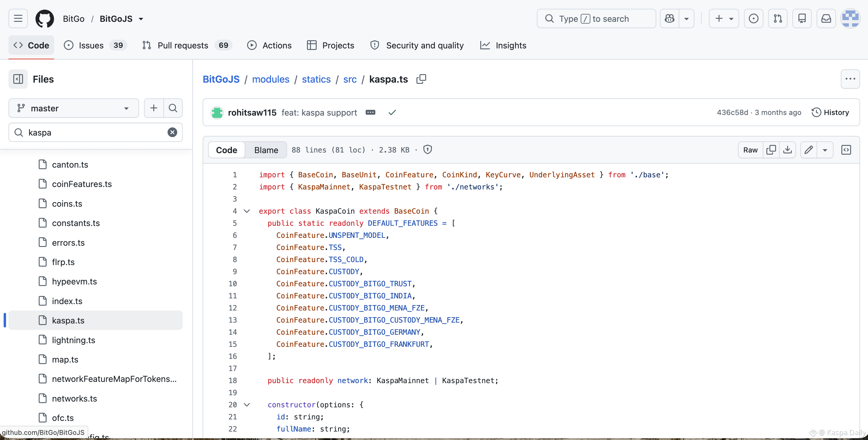This screenshot has height=440, width=868.
Task: Collapse the KaspaCoin class at line 4
Action: tap(247, 211)
